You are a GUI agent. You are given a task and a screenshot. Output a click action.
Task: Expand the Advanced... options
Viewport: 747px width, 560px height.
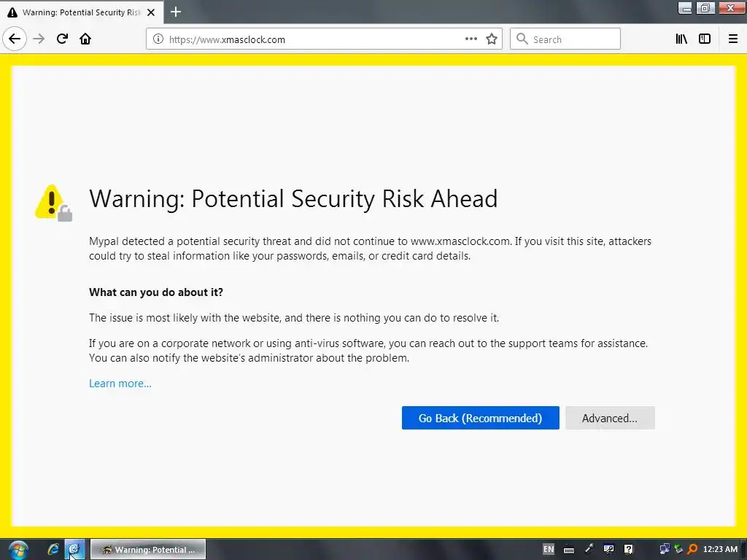click(x=610, y=418)
